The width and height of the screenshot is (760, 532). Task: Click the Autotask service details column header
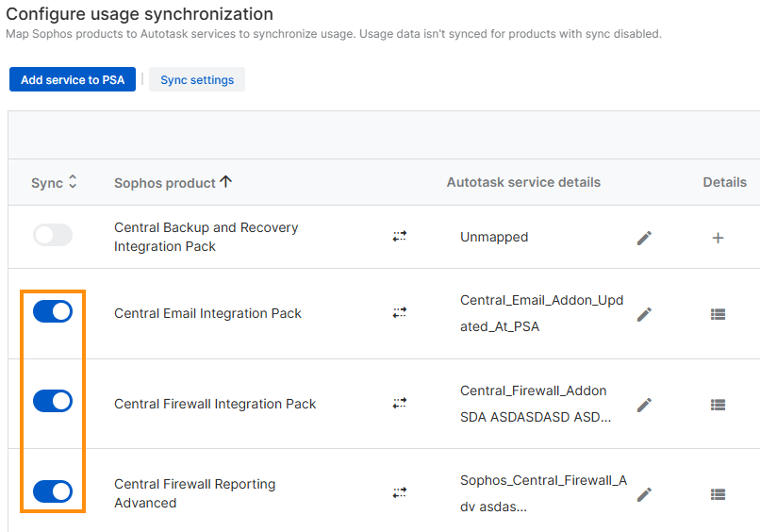point(523,182)
